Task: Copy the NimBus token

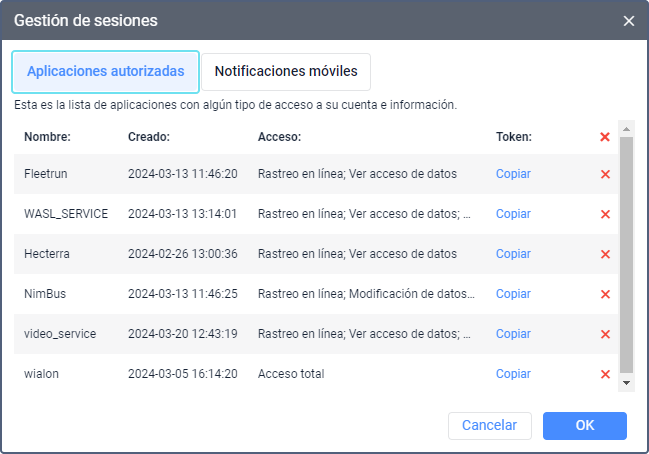Action: [x=513, y=294]
